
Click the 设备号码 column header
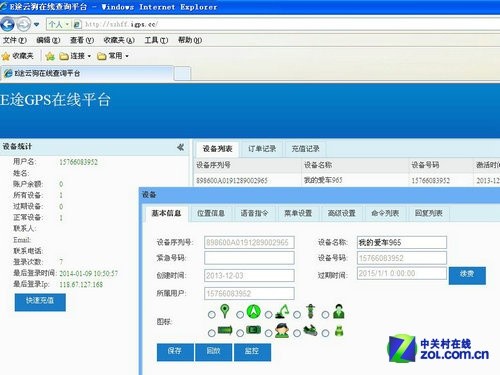441,165
